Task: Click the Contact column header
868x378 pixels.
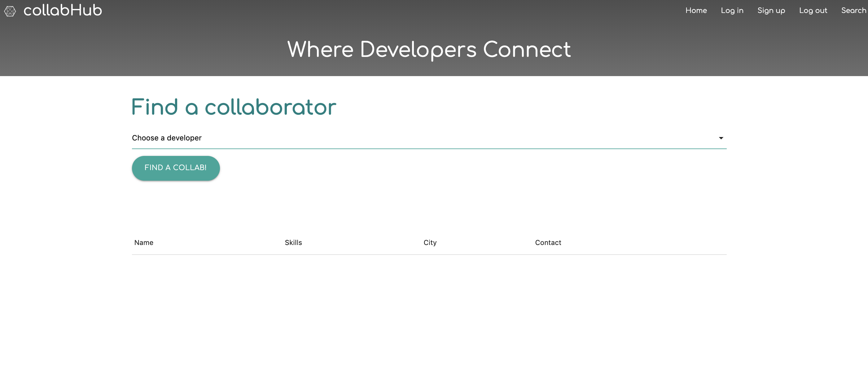Action: tap(548, 242)
